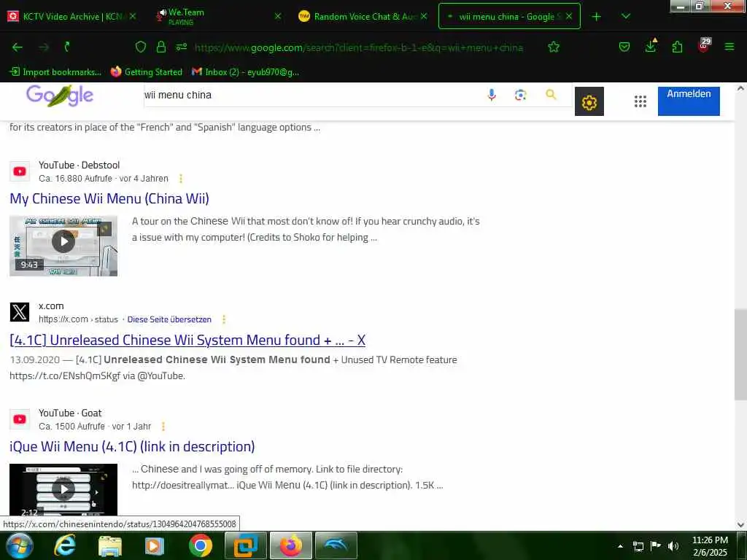
Task: Open more options for Debstool result
Action: [181, 179]
